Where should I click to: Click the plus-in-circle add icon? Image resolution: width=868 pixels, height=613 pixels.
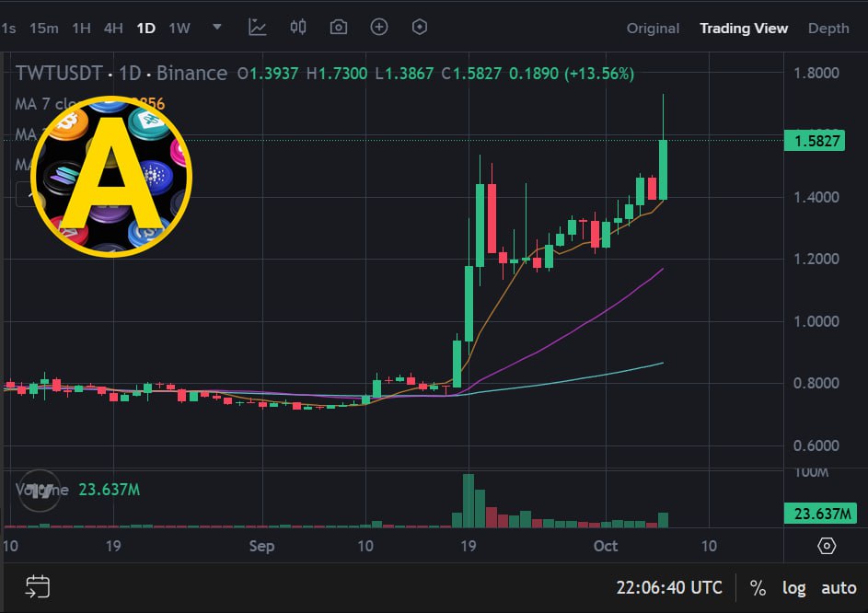pyautogui.click(x=379, y=27)
